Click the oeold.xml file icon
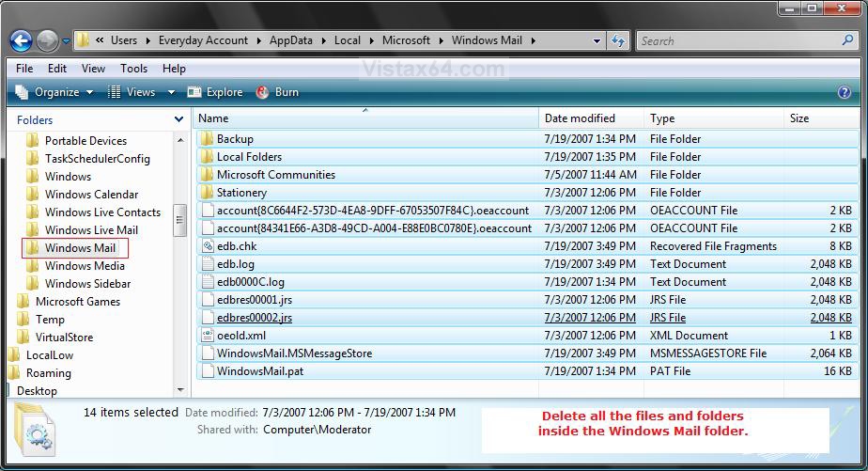Image resolution: width=868 pixels, height=471 pixels. 208,336
